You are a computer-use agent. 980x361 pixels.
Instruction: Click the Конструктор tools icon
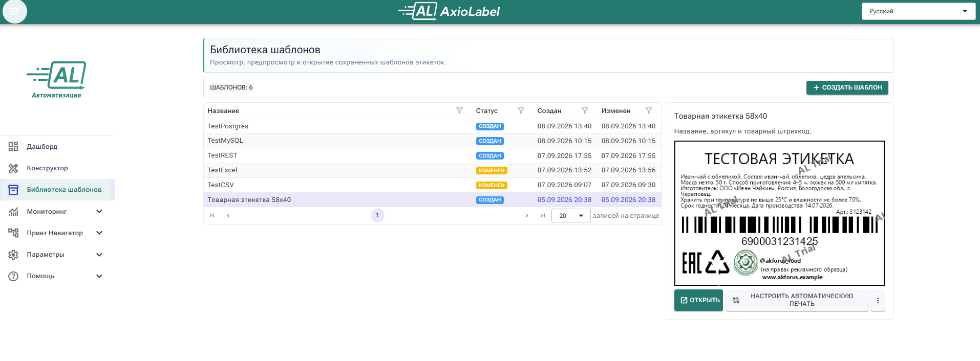(13, 168)
